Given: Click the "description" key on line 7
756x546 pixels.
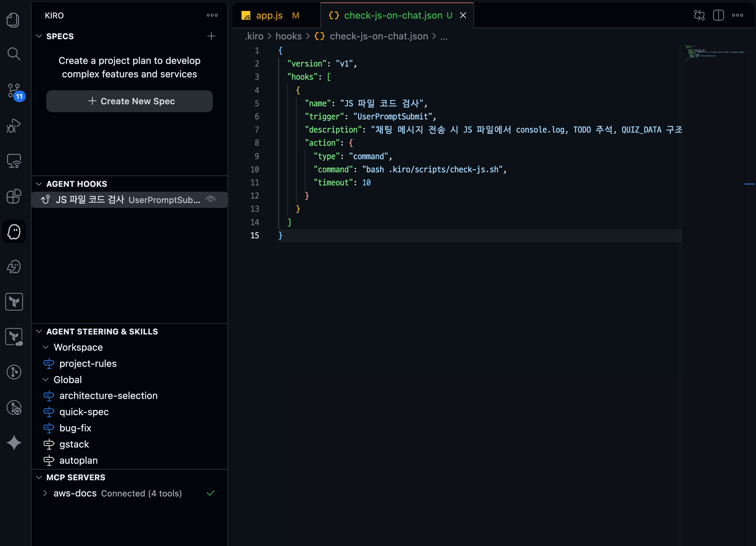Looking at the screenshot, I should [x=333, y=130].
